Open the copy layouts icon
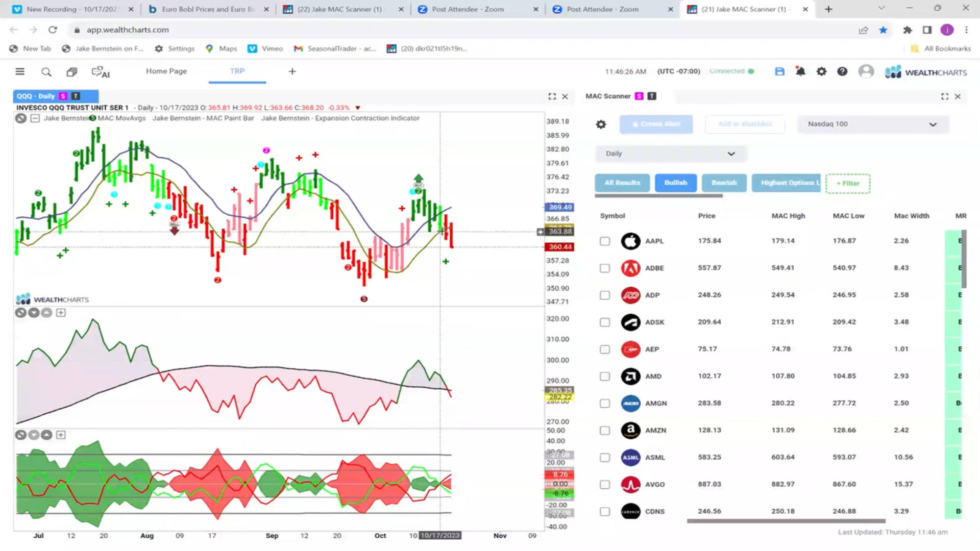 (72, 72)
